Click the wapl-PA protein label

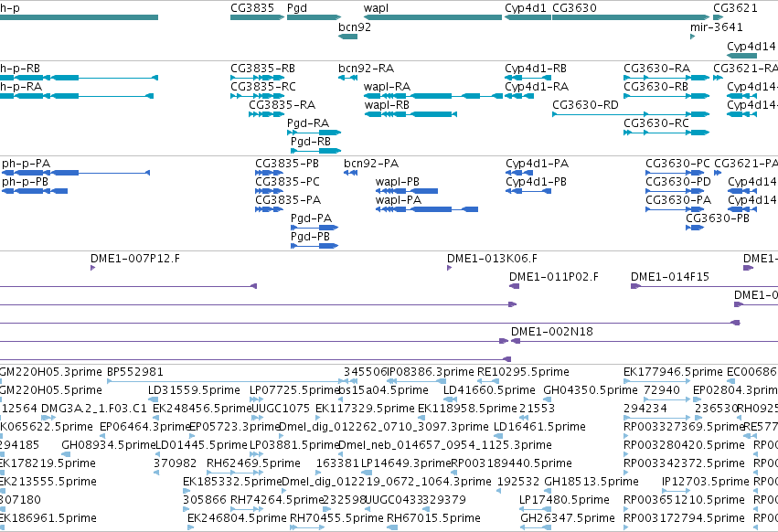pyautogui.click(x=398, y=200)
